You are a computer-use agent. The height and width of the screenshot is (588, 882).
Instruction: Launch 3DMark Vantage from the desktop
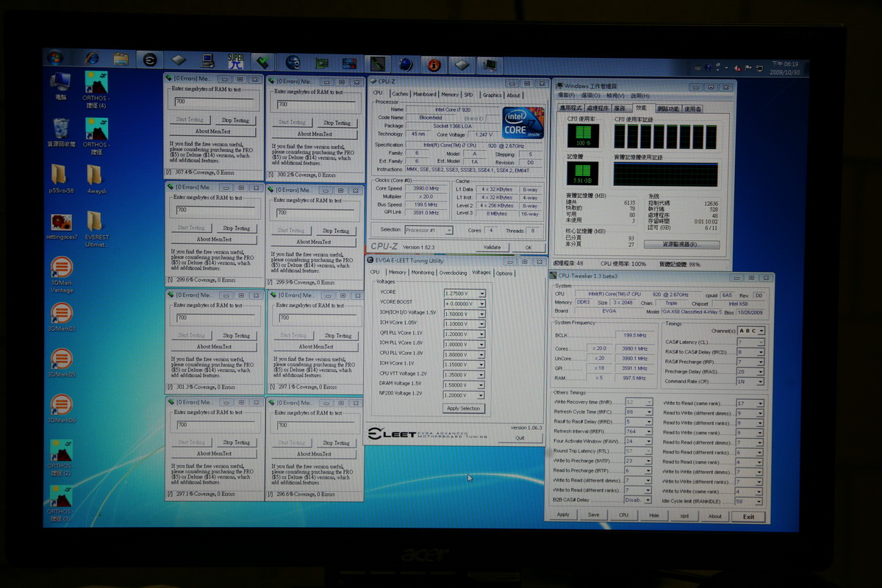click(x=61, y=275)
